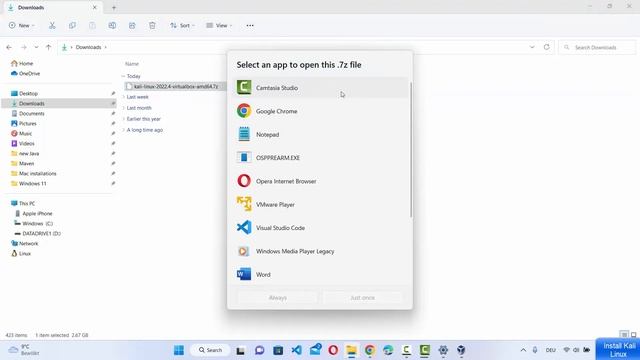Click the Search Downloads field

point(597,47)
